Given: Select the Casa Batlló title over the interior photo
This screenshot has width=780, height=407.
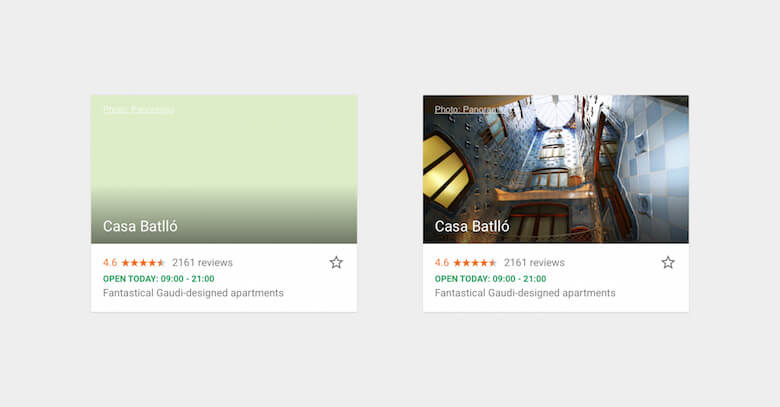Looking at the screenshot, I should [472, 226].
